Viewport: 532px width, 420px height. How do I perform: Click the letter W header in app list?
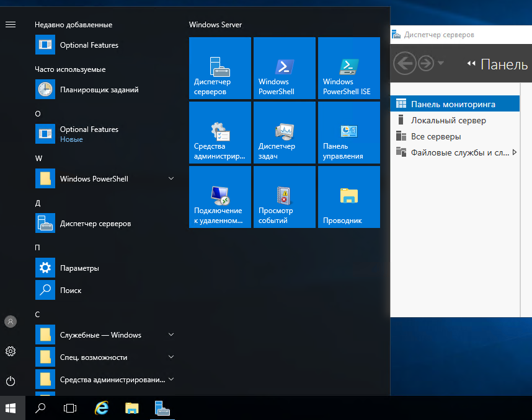click(38, 159)
